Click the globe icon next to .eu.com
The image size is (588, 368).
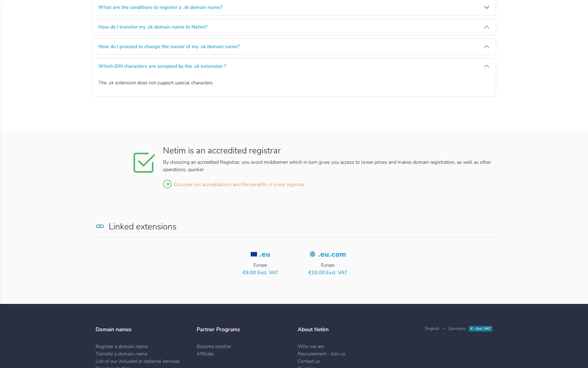click(x=312, y=254)
